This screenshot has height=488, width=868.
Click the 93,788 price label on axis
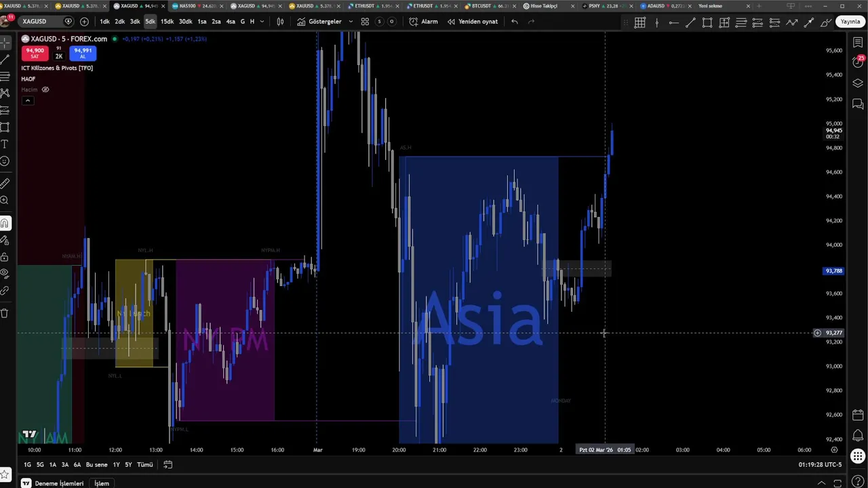click(x=833, y=271)
